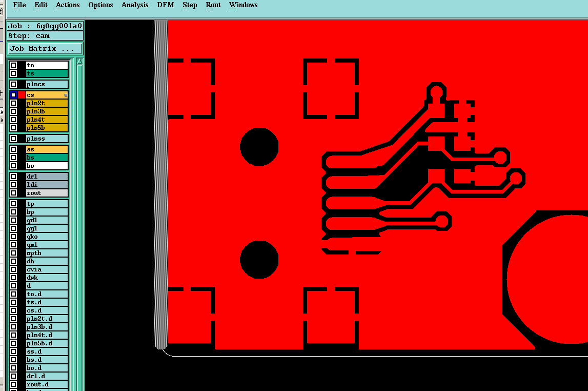Click the red color swatch beside 'cs'
This screenshot has height=391, width=588.
[x=22, y=95]
